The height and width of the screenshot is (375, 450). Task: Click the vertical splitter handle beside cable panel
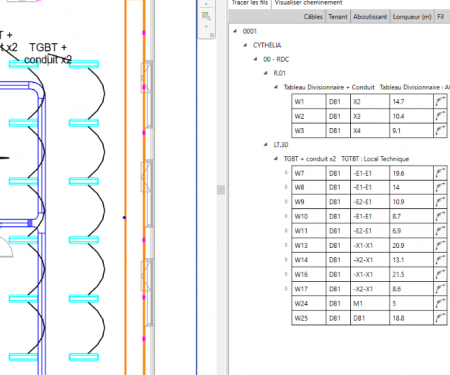221,190
